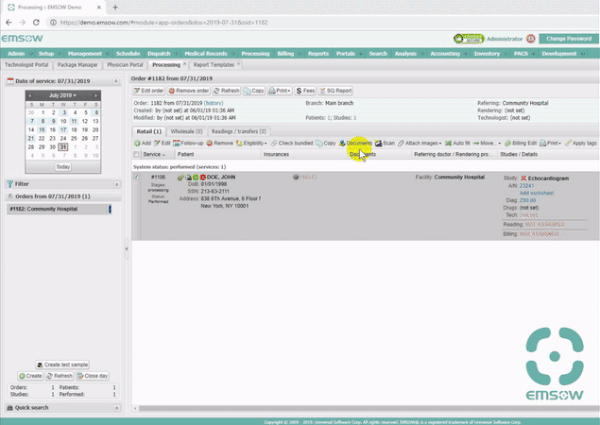600x425 pixels.
Task: Open the Reports menu
Action: 318,54
